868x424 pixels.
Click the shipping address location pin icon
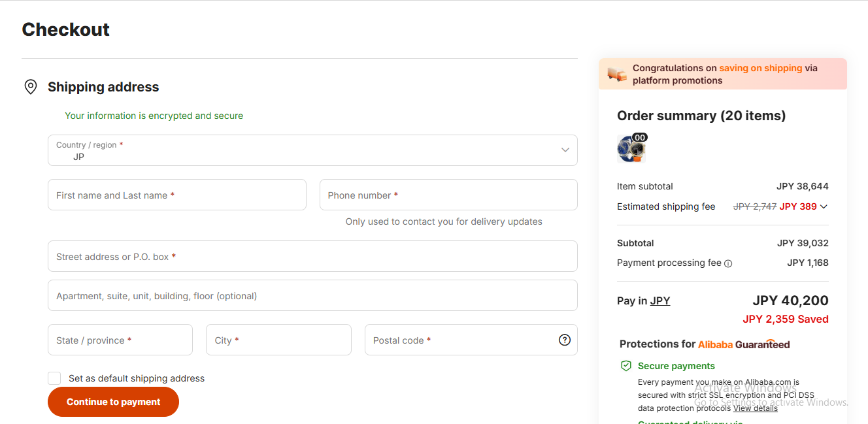point(30,86)
